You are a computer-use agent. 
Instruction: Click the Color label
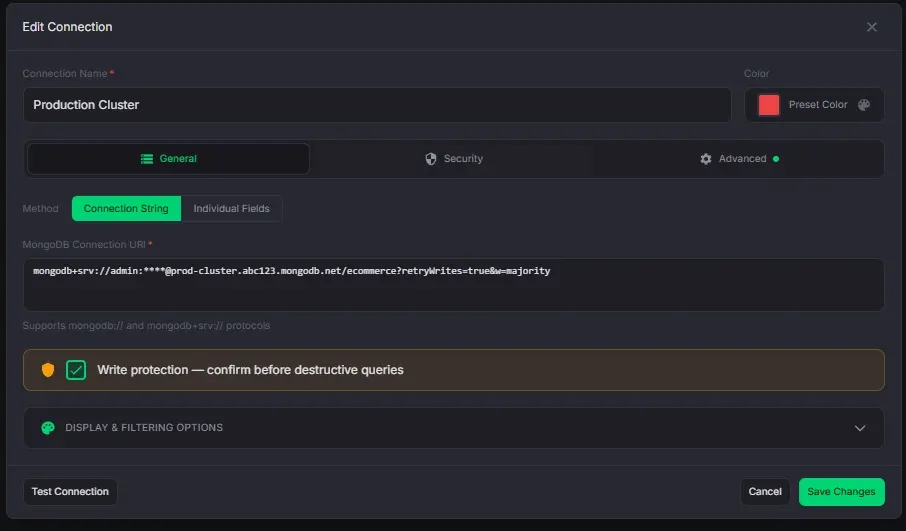click(x=756, y=73)
